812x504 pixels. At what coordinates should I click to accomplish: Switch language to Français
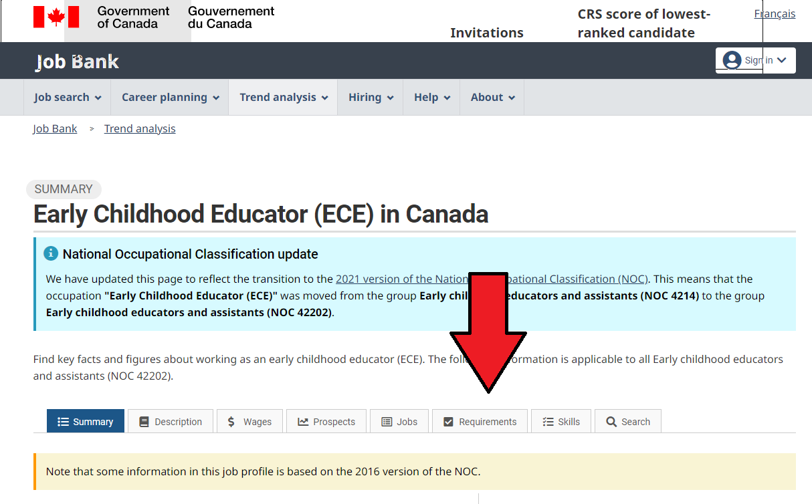(x=775, y=13)
